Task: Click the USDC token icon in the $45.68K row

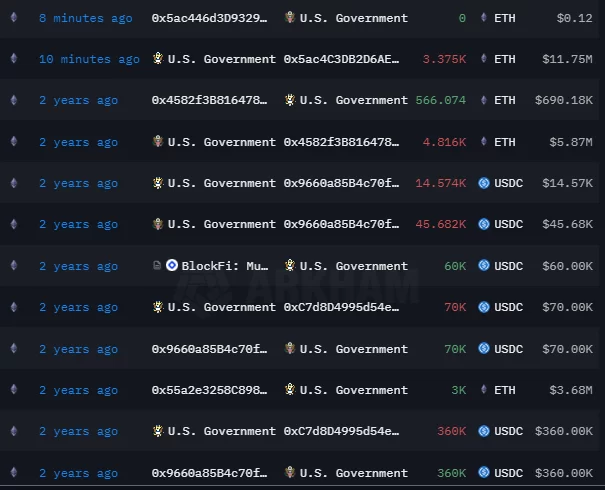Action: pos(484,224)
